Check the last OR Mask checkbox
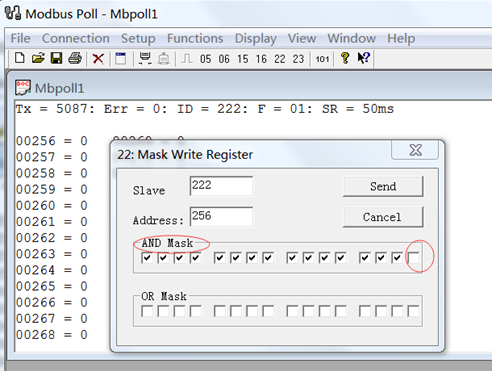The height and width of the screenshot is (371, 493). tap(413, 311)
